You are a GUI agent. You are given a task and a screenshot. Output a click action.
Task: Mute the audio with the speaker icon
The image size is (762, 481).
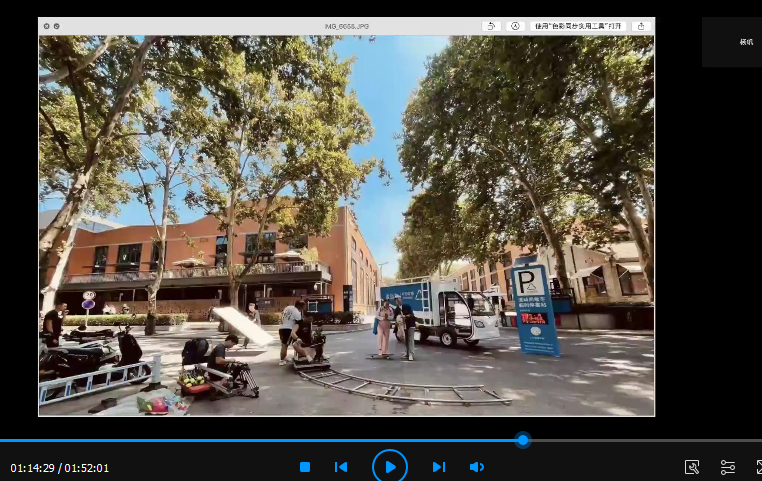pyautogui.click(x=477, y=467)
